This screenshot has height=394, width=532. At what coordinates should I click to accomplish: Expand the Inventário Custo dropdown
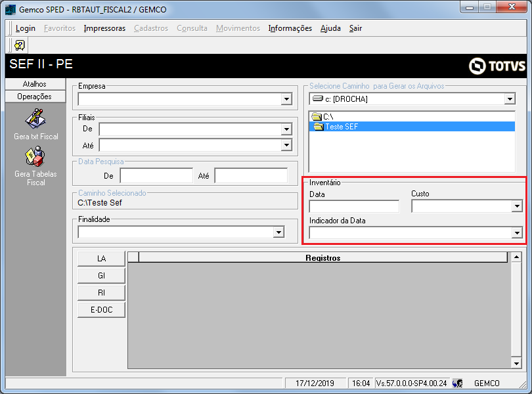[517, 206]
